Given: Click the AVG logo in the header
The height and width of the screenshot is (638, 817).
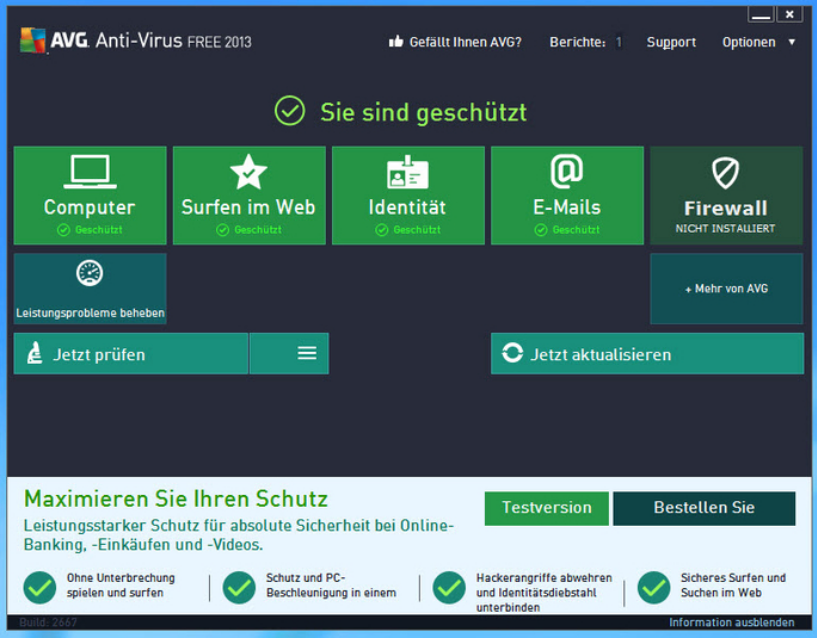Looking at the screenshot, I should point(33,41).
